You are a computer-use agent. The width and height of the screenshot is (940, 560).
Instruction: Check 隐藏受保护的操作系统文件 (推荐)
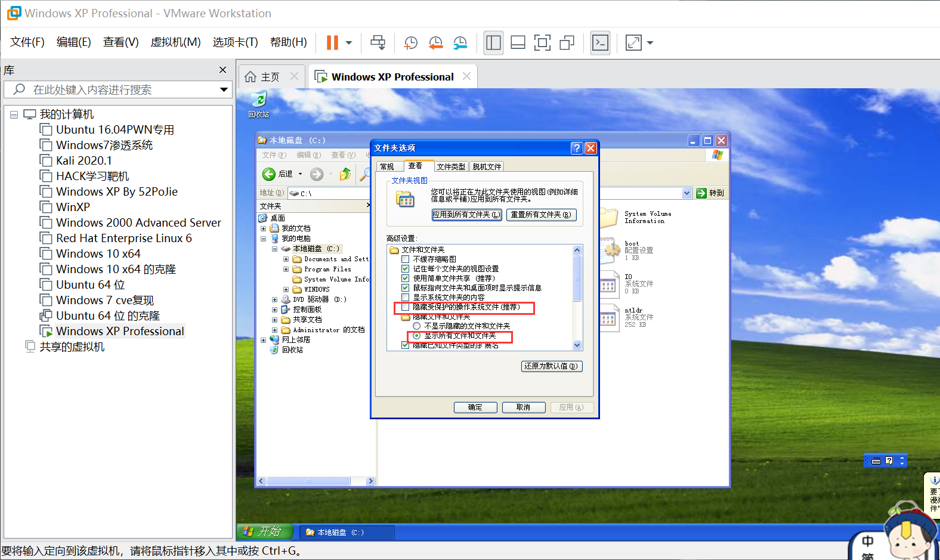(406, 307)
